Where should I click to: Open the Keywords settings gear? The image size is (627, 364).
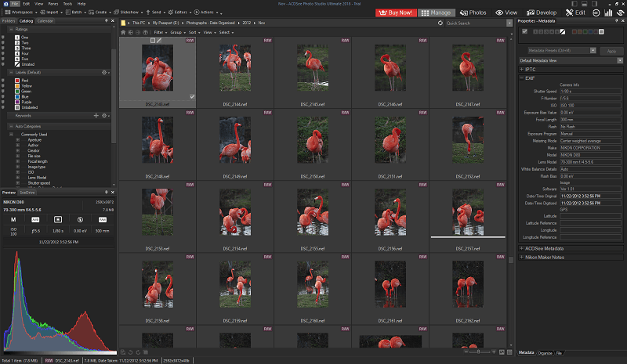point(105,116)
